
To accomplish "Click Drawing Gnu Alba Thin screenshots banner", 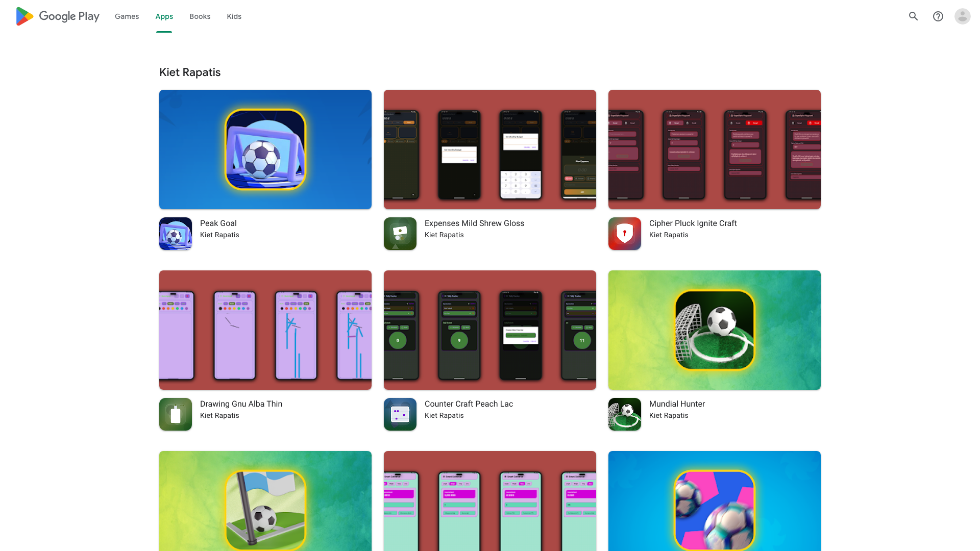I will pyautogui.click(x=265, y=330).
